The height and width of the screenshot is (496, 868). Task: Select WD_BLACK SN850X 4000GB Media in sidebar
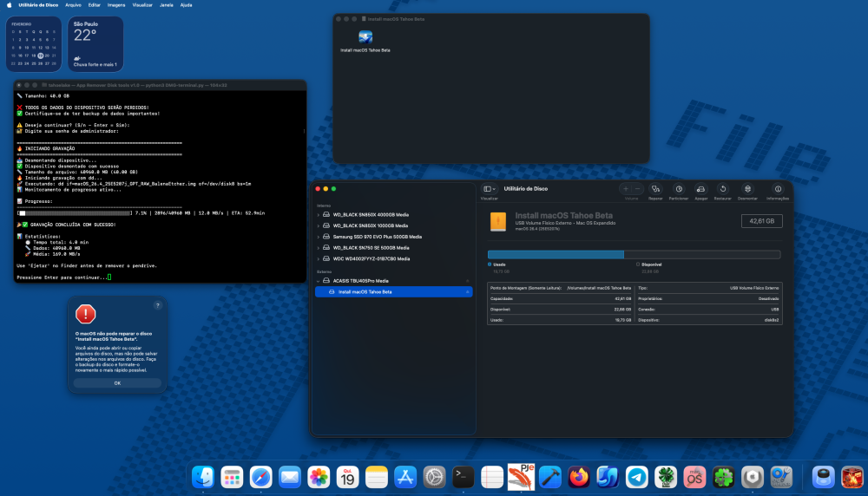(x=393, y=214)
